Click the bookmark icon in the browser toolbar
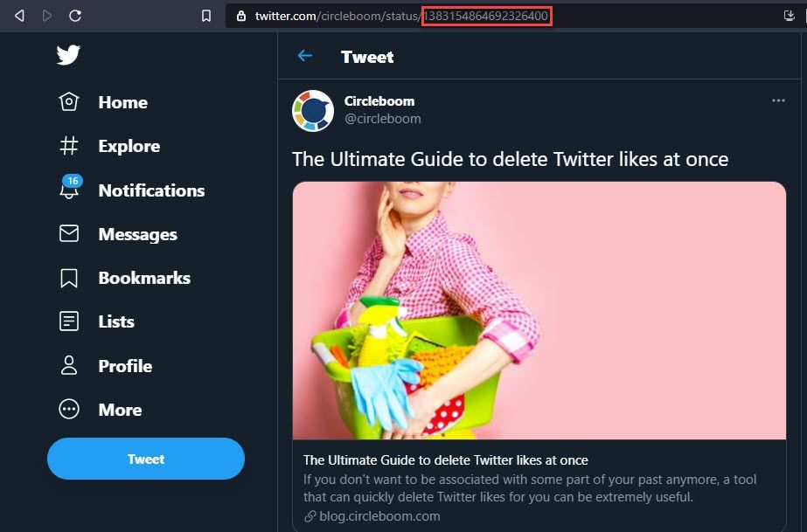 [x=205, y=14]
